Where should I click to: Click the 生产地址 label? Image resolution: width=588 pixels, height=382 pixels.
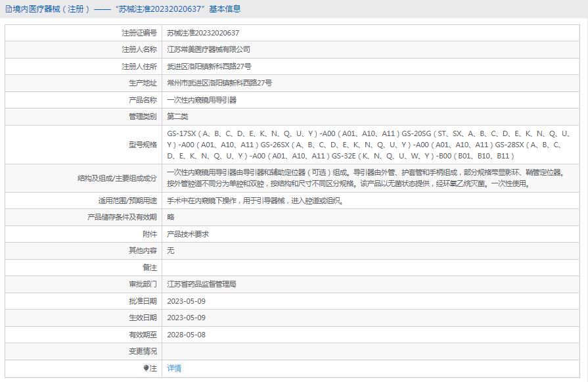(143, 83)
